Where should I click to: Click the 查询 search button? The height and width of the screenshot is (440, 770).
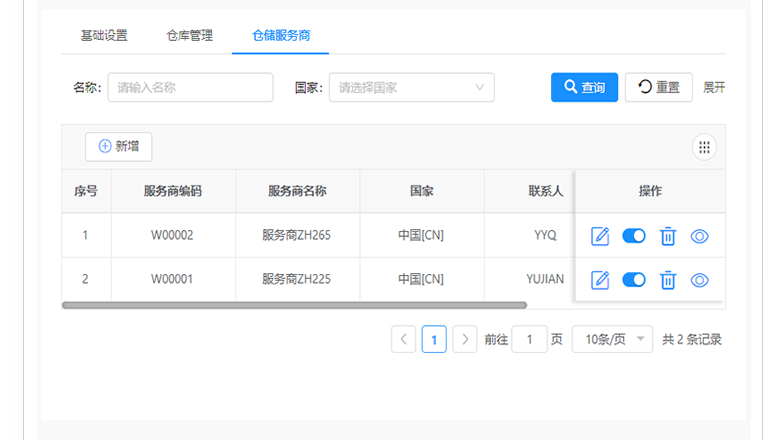pos(584,87)
